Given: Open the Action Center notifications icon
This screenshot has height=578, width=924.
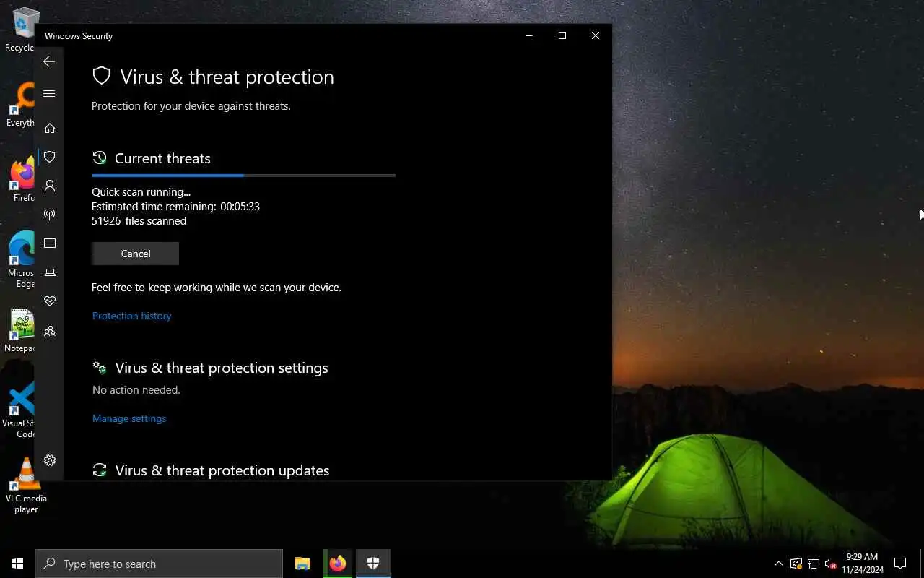Looking at the screenshot, I should 900,564.
